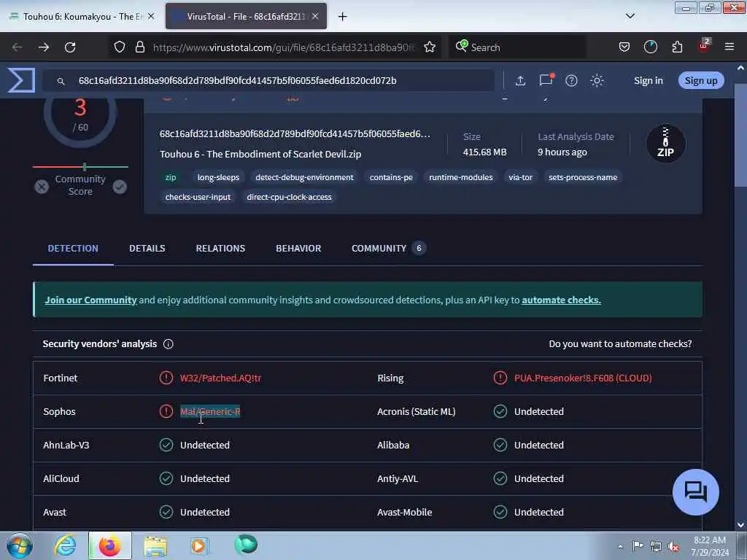Open the blue chat bubble button
This screenshot has height=560, width=747.
(695, 492)
